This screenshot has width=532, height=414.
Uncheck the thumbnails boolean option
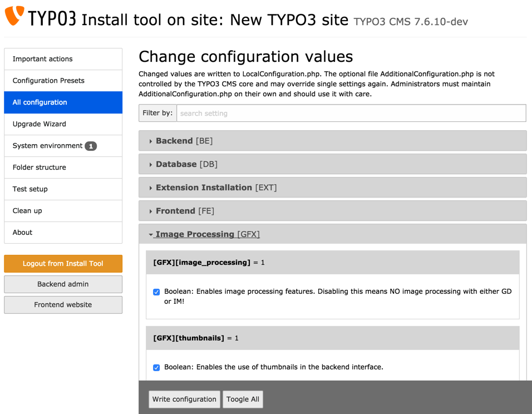(x=156, y=367)
